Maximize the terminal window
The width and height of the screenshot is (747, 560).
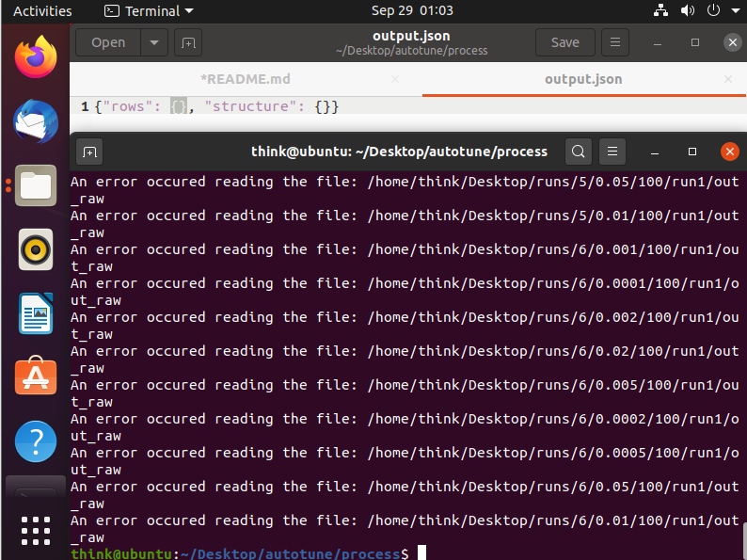tap(692, 152)
